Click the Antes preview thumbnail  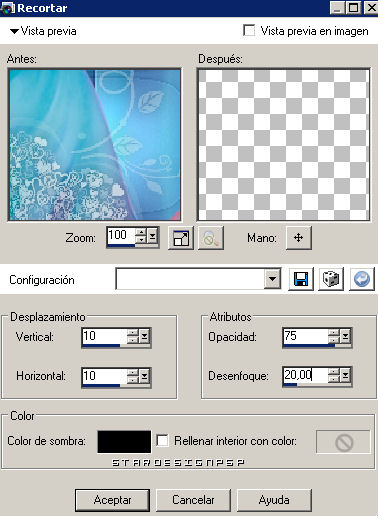(x=95, y=145)
